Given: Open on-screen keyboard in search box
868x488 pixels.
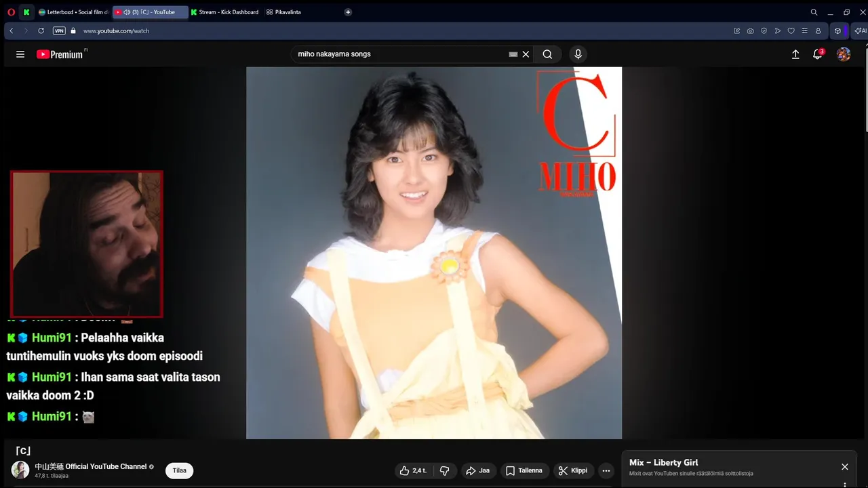Looking at the screenshot, I should [513, 54].
